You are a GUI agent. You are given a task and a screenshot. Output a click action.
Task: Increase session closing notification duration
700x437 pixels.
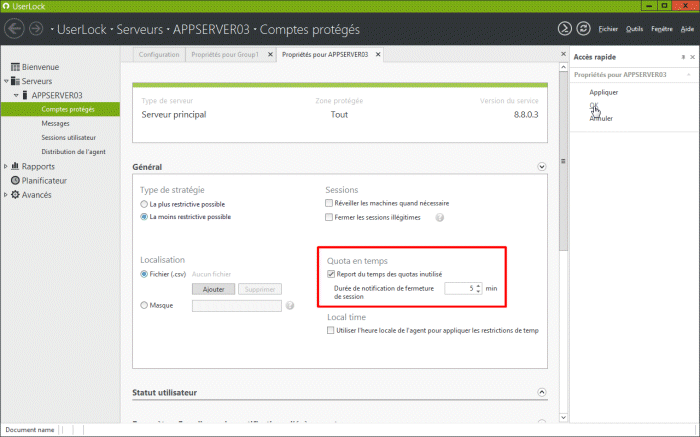click(x=478, y=286)
